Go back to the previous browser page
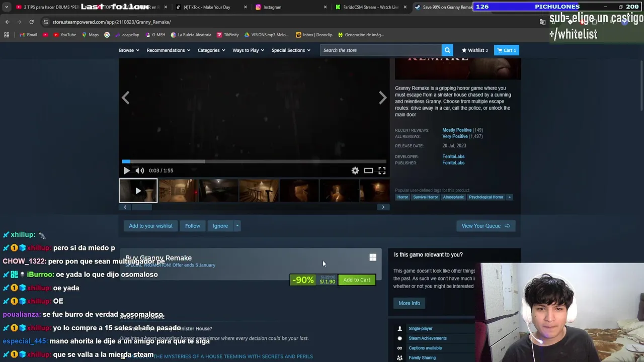644x362 pixels. tap(7, 22)
